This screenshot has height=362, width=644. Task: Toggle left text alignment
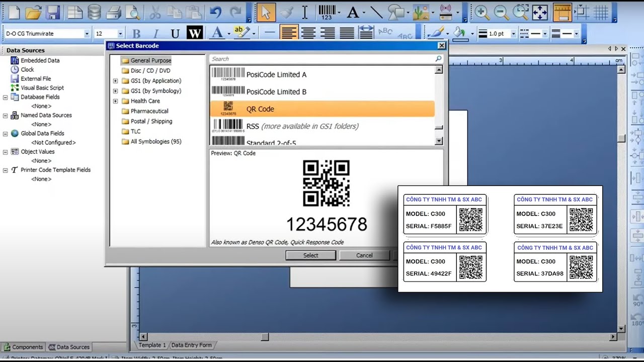click(x=289, y=34)
